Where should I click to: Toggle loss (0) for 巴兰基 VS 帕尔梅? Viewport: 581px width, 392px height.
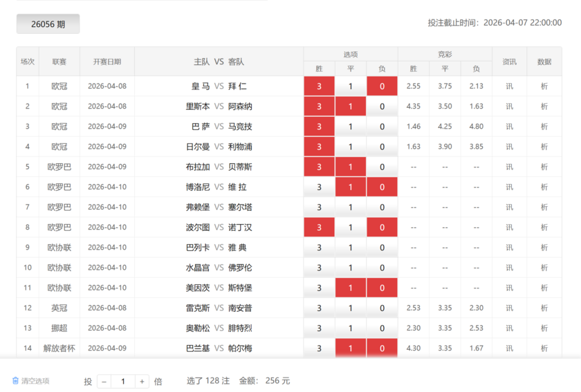pyautogui.click(x=382, y=348)
